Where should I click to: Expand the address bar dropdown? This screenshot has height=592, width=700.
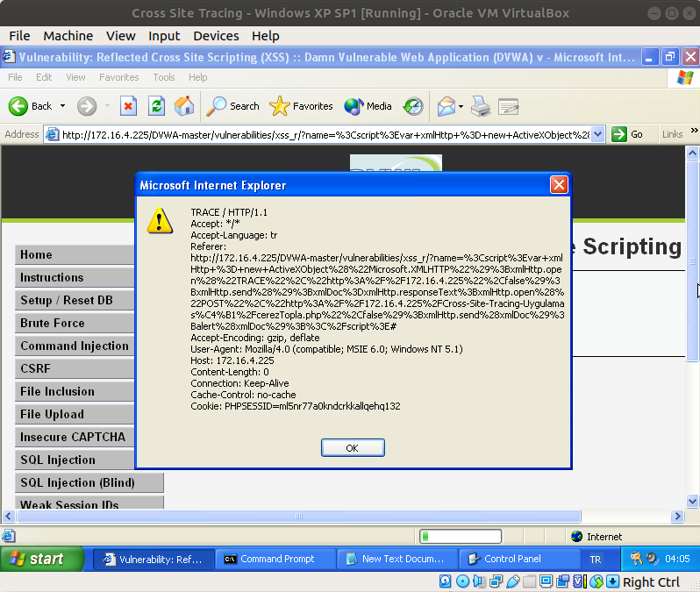tap(597, 134)
